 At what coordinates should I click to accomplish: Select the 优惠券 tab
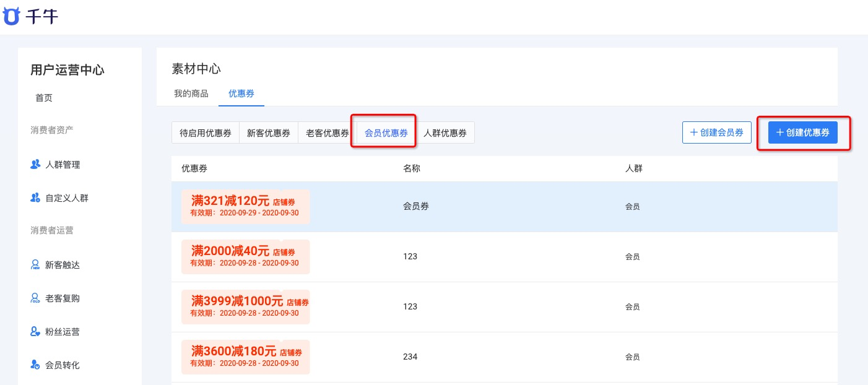point(241,93)
